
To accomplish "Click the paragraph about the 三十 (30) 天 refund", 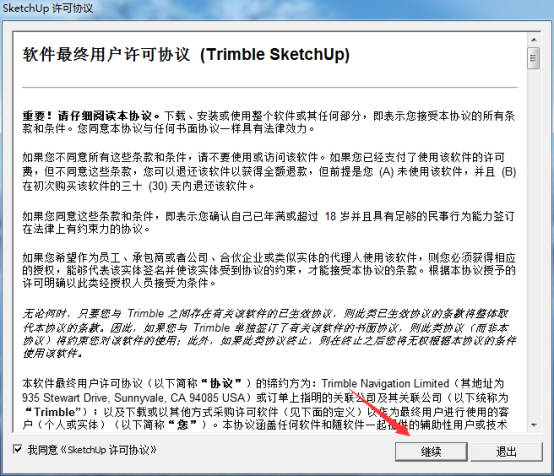I will [269, 171].
